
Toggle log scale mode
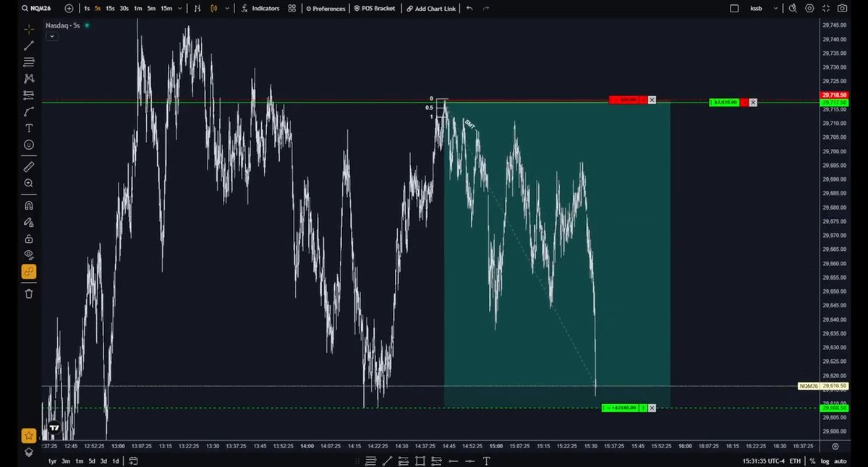click(825, 461)
